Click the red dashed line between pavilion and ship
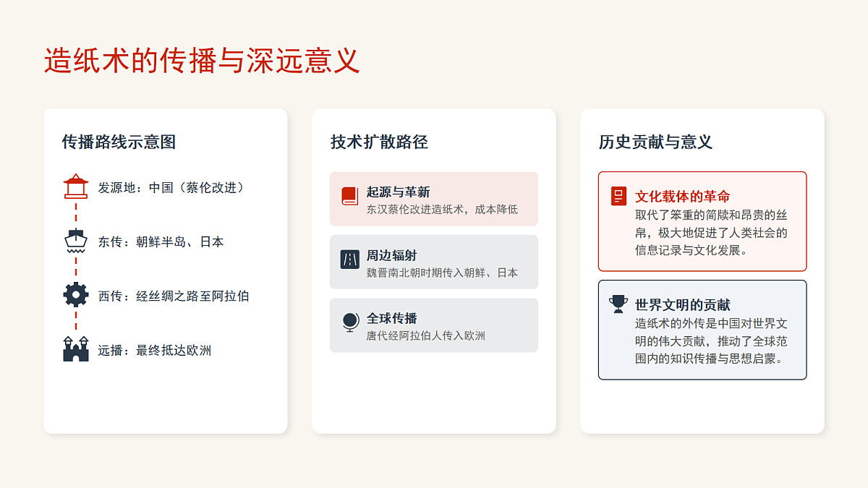This screenshot has width=868, height=488. 75,214
